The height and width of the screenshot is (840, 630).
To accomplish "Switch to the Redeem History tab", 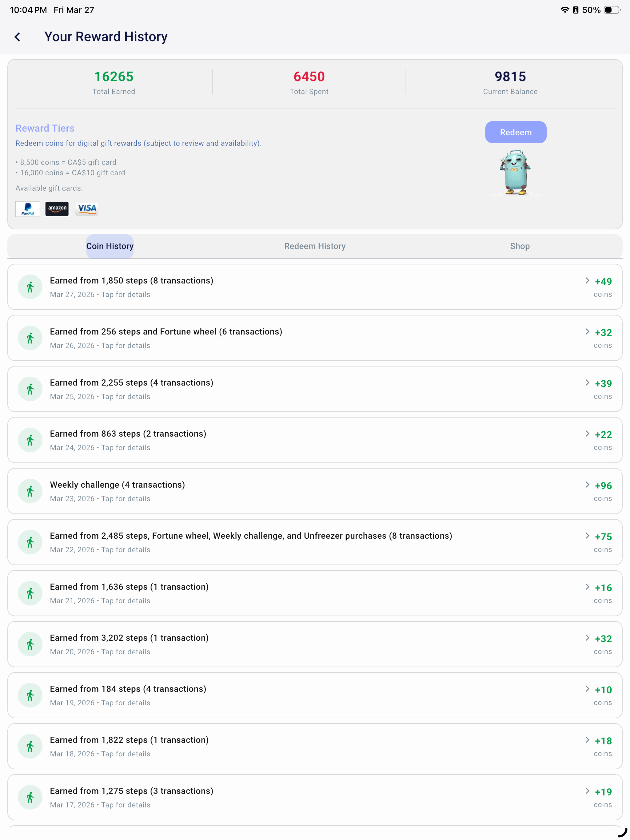I will click(x=315, y=246).
